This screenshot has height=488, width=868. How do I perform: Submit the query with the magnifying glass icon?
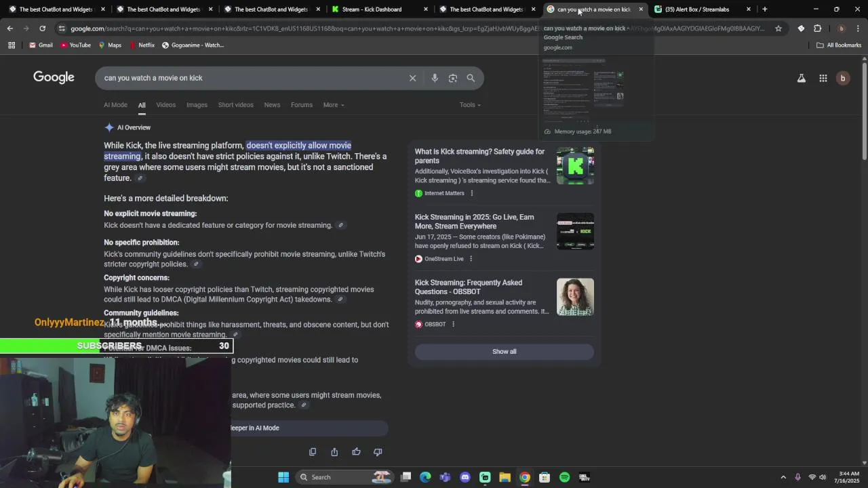471,78
